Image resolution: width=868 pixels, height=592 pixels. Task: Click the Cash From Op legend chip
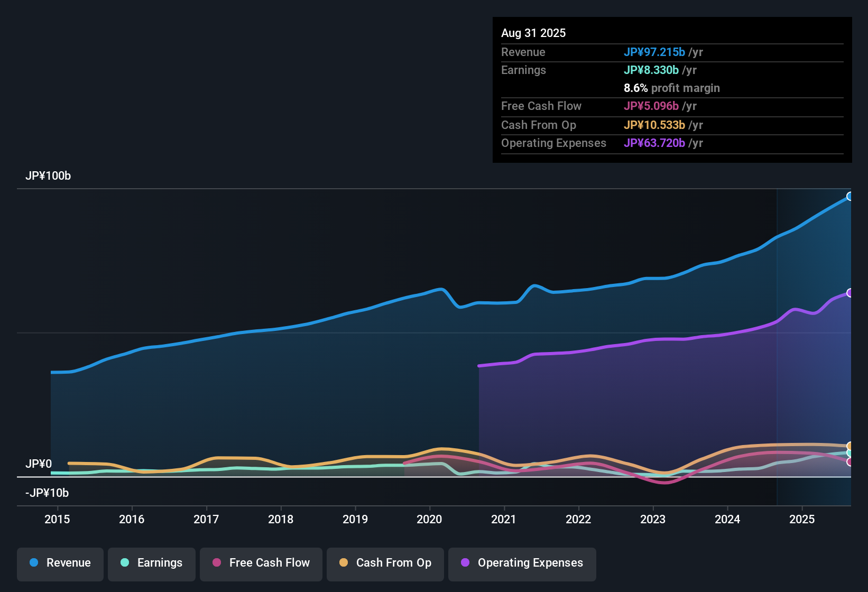click(385, 563)
